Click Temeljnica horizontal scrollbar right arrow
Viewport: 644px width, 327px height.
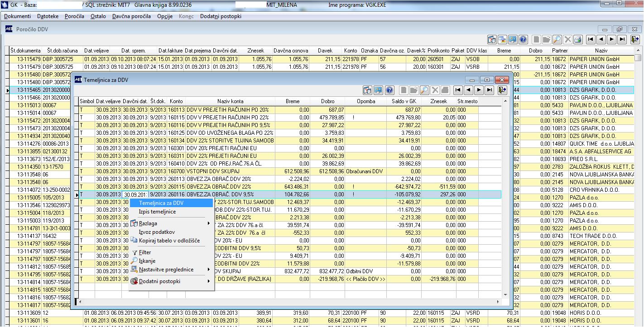click(x=499, y=301)
